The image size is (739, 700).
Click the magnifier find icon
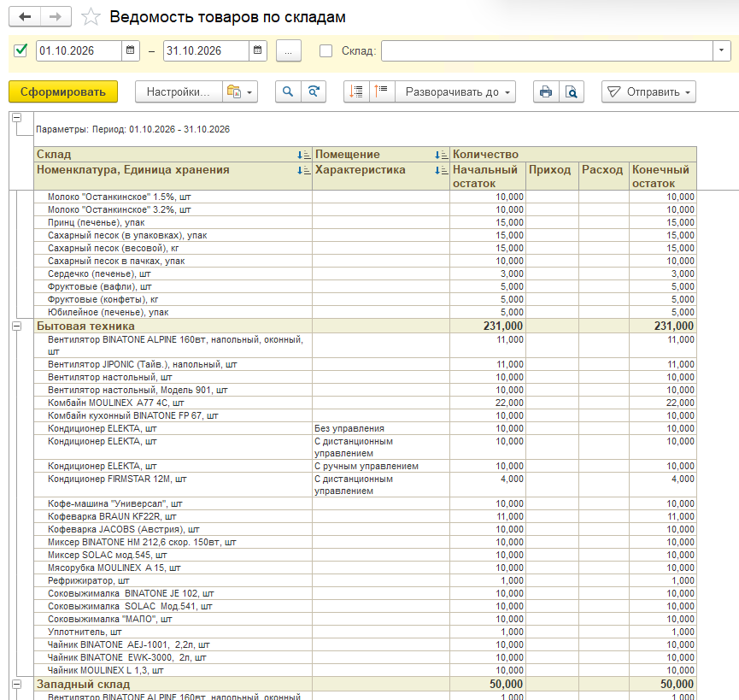[x=288, y=91]
